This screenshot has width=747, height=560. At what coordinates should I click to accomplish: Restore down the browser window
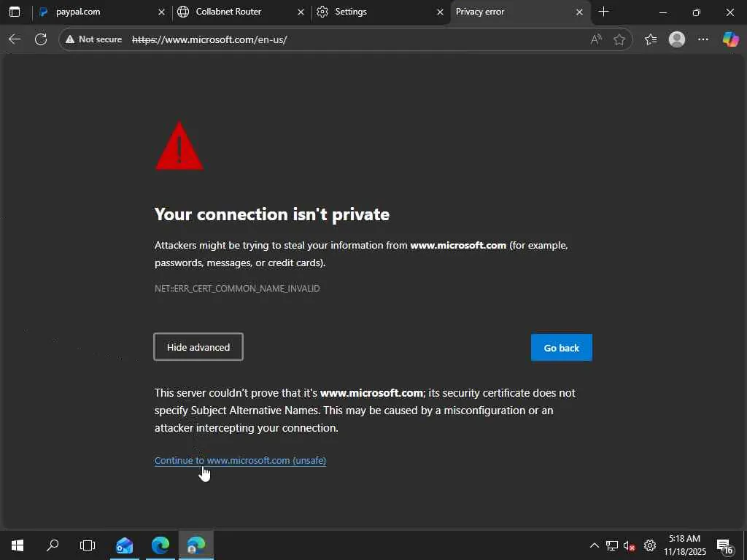(696, 12)
